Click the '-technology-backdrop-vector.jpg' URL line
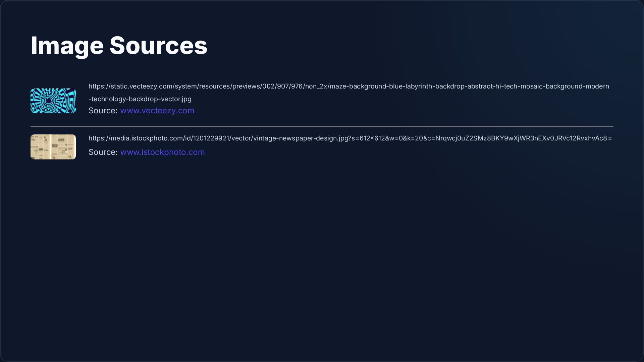The image size is (644, 362). click(140, 99)
